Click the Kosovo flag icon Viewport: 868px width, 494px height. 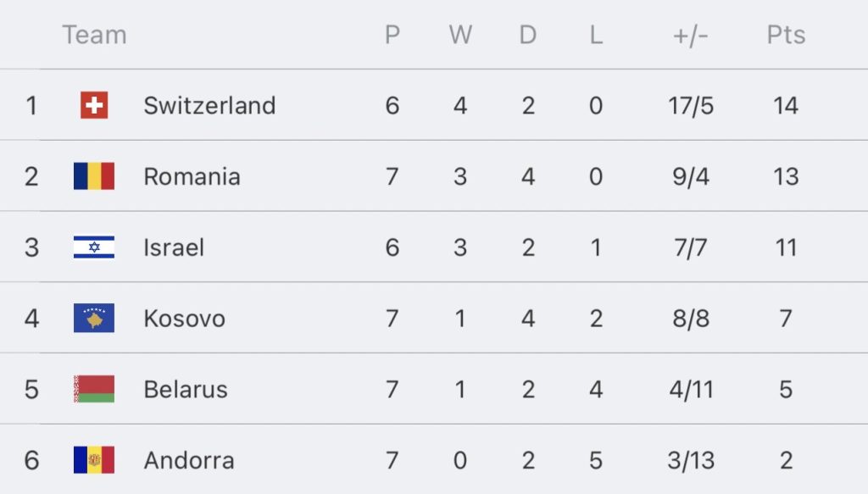[x=94, y=318]
